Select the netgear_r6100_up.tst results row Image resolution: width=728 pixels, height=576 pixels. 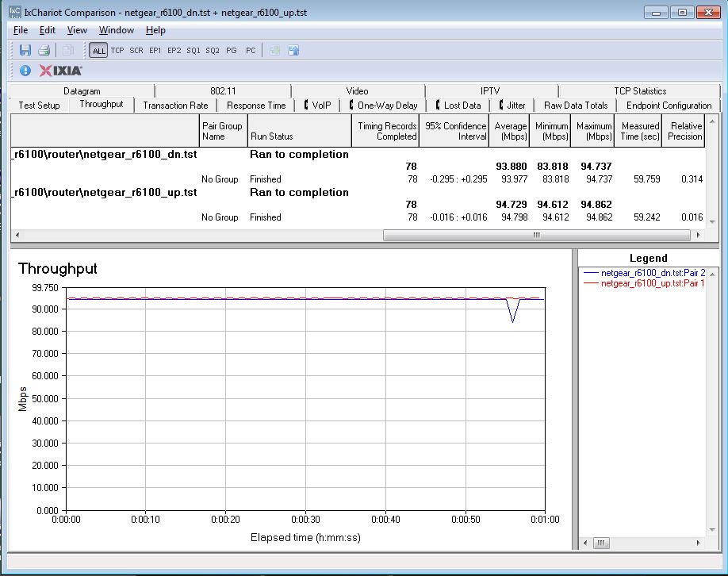click(x=358, y=192)
